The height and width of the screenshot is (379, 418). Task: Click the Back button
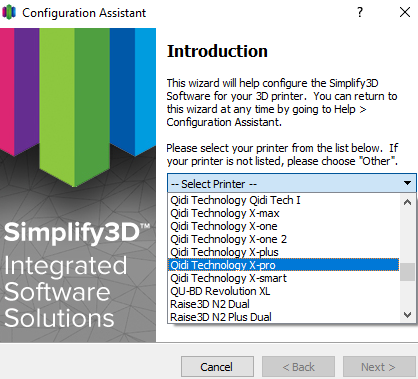[x=298, y=367]
